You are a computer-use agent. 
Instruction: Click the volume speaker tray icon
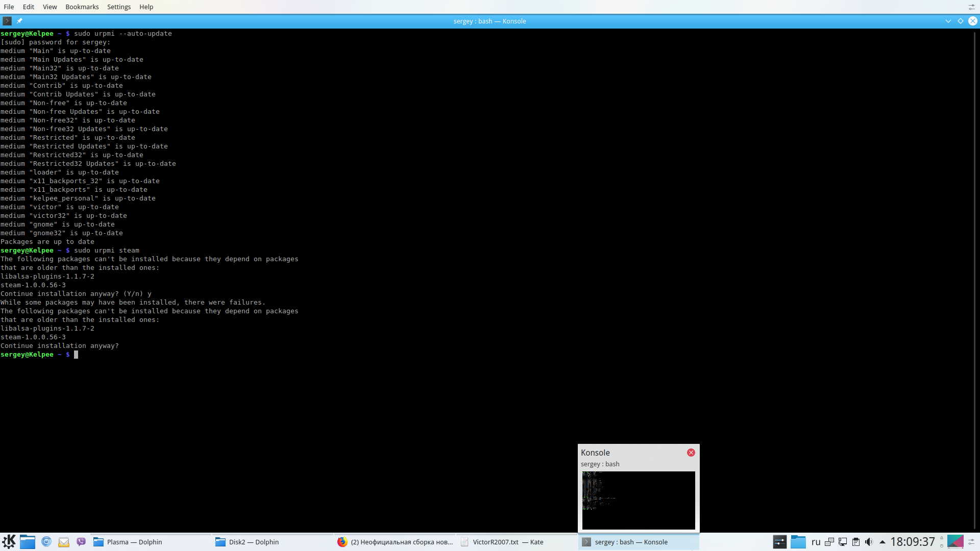tap(869, 542)
